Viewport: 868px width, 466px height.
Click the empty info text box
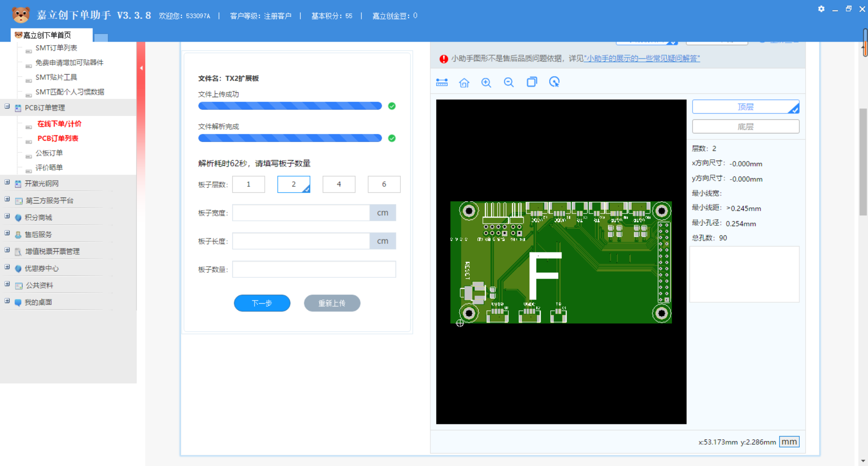tap(744, 274)
